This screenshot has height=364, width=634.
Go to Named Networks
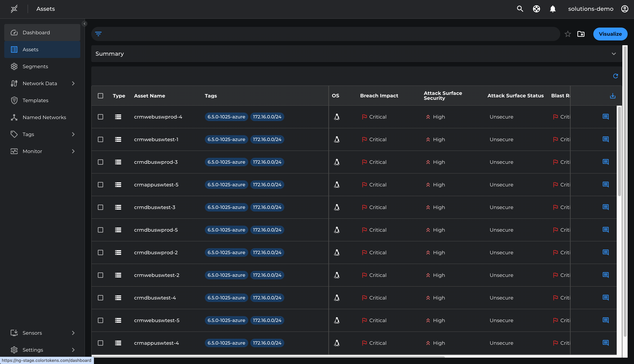pos(44,117)
